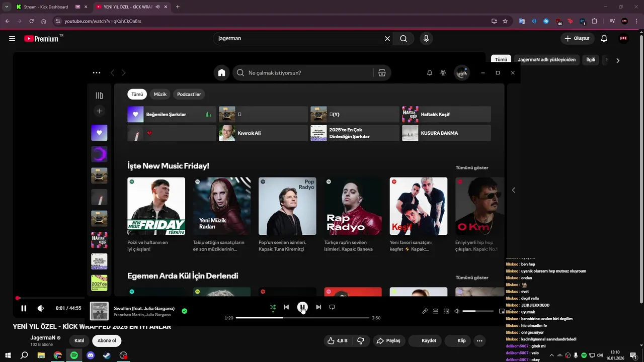The width and height of the screenshot is (644, 362).
Task: Open more actions three-dot button
Action: (479, 340)
